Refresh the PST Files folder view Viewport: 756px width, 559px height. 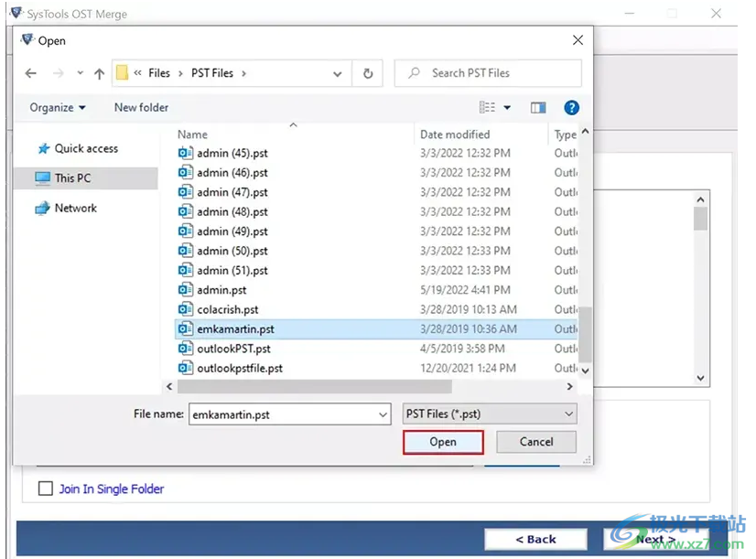coord(368,73)
